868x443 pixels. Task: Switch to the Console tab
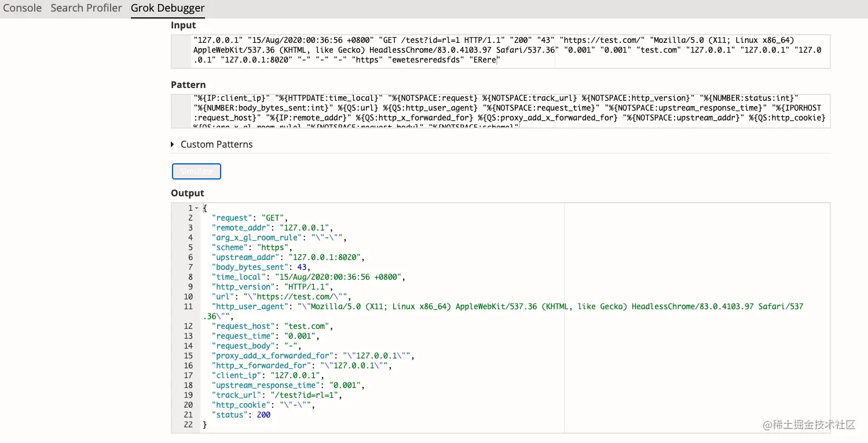[23, 8]
